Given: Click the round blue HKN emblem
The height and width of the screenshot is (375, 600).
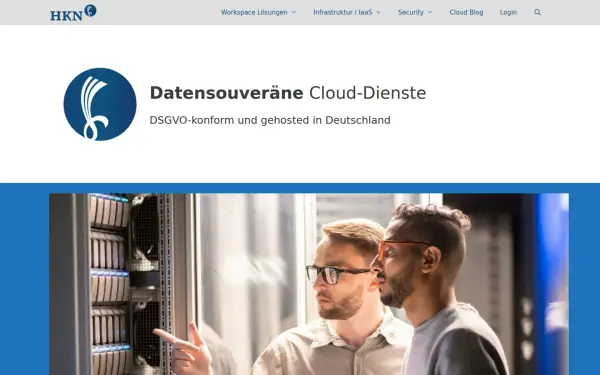Looking at the screenshot, I should click(x=100, y=104).
